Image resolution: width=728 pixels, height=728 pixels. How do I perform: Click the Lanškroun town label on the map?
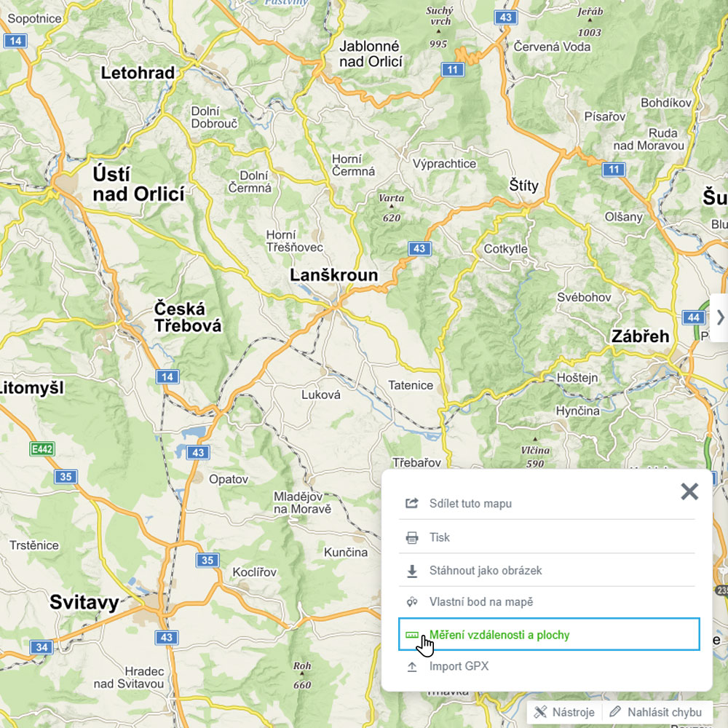(334, 275)
